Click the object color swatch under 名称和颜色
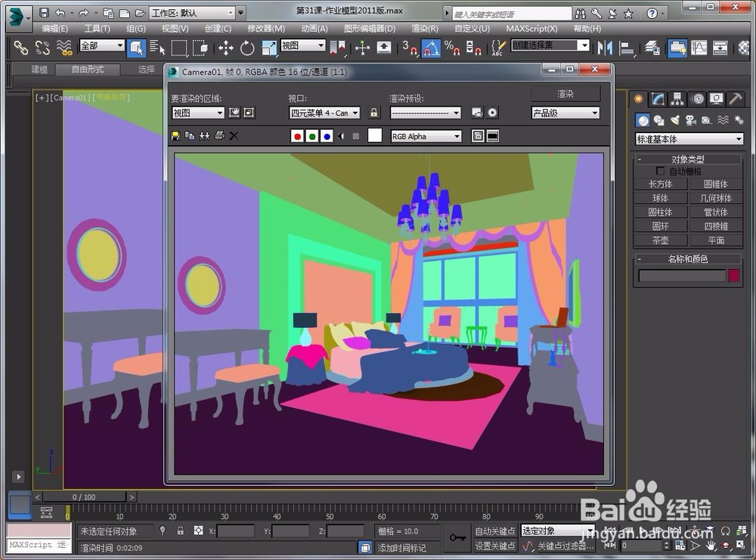756x560 pixels. [x=734, y=276]
